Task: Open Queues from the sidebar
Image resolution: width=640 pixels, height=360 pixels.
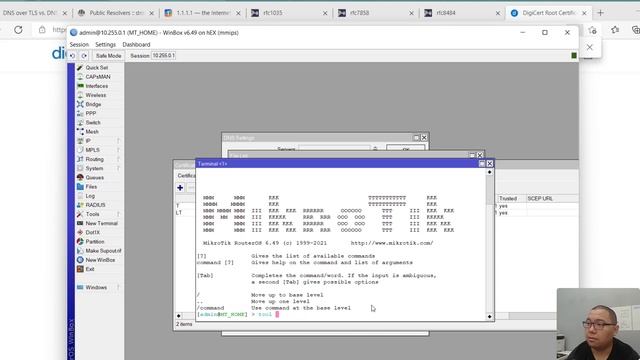Action: point(94,178)
